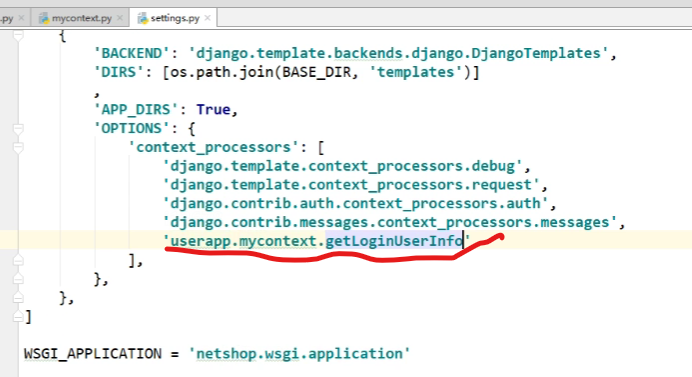This screenshot has width=692, height=377.
Task: Click the Python file icon on mycontext.py tab
Action: 44,19
